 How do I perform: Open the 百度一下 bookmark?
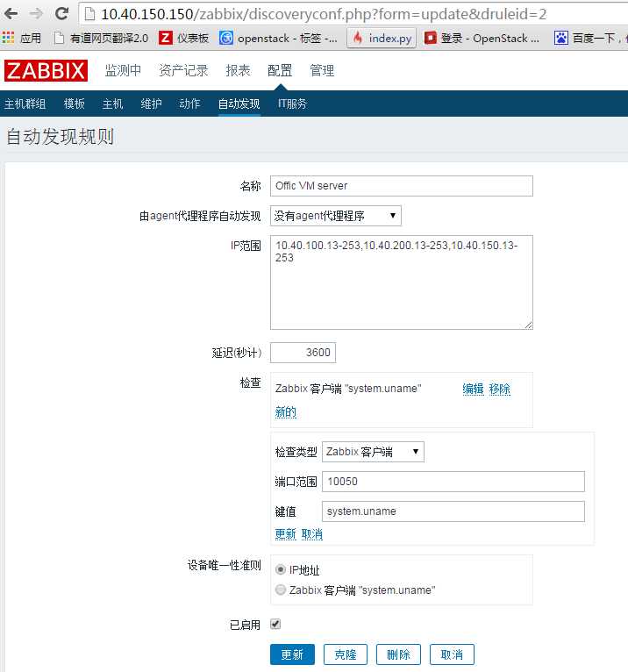coord(591,38)
